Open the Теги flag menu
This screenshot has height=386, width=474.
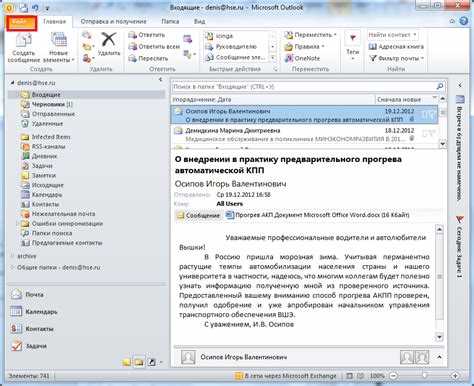[x=352, y=47]
